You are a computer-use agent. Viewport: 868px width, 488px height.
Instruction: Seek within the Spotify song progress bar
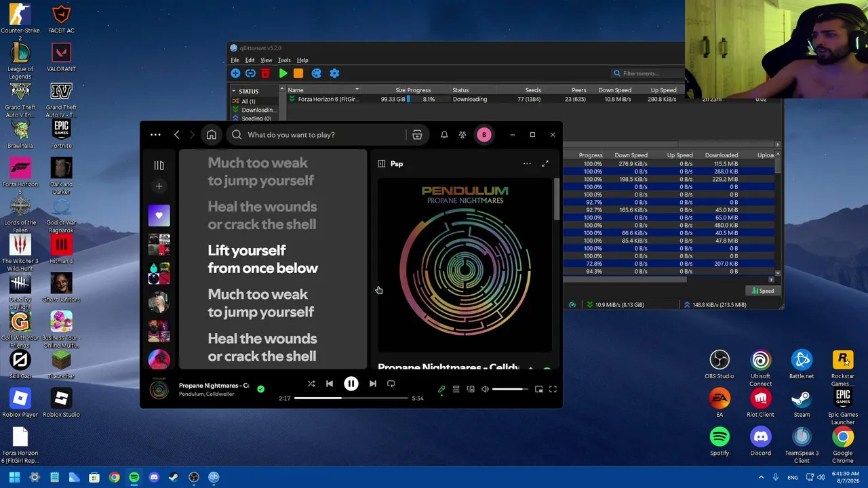pos(351,398)
